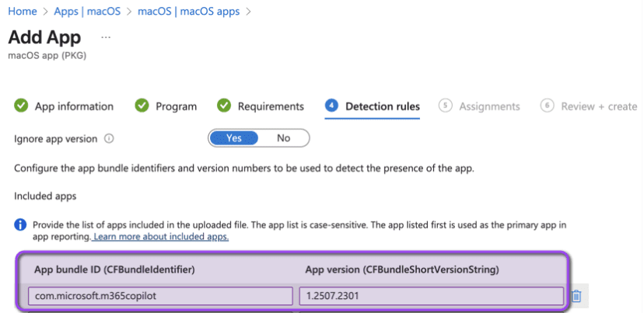Switch to the Review + create tab
Image resolution: width=644 pixels, height=313 pixels.
point(599,106)
